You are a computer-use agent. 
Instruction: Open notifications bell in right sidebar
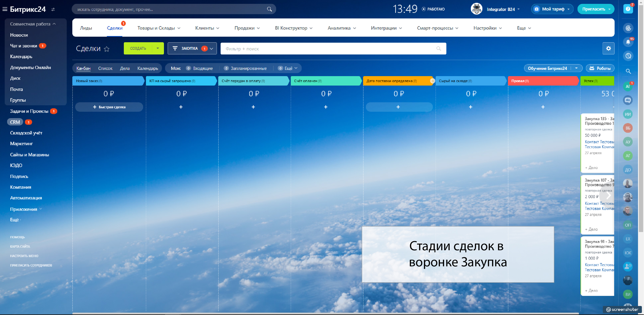[x=628, y=42]
